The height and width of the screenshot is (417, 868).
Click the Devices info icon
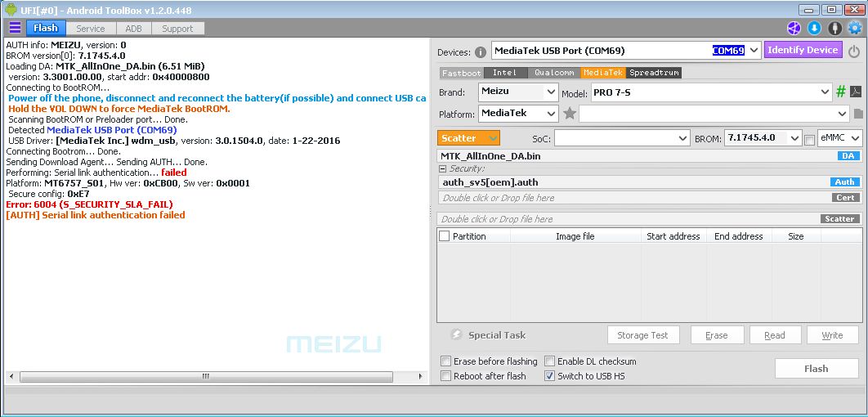pyautogui.click(x=481, y=52)
